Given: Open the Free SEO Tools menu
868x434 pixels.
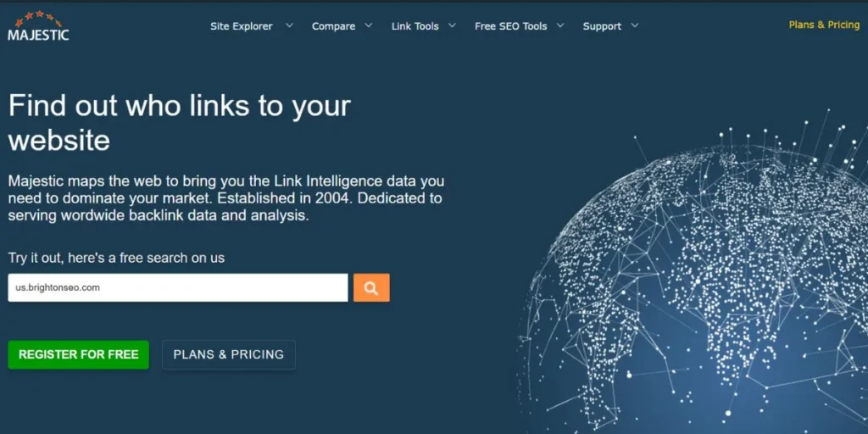Looking at the screenshot, I should (x=510, y=26).
